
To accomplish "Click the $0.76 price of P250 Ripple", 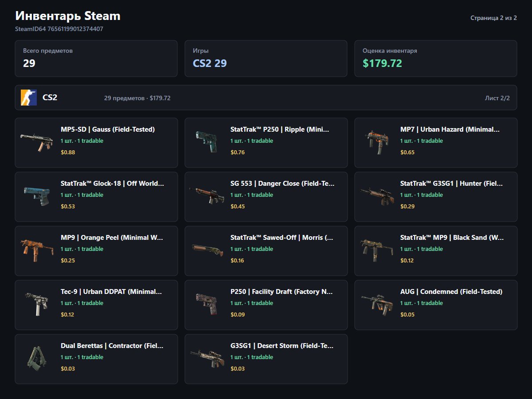I will [238, 153].
